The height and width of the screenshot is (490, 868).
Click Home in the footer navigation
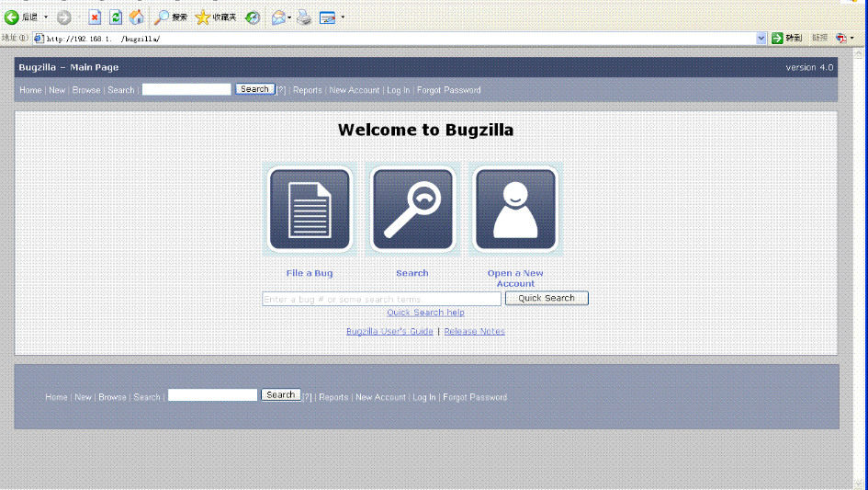click(56, 397)
